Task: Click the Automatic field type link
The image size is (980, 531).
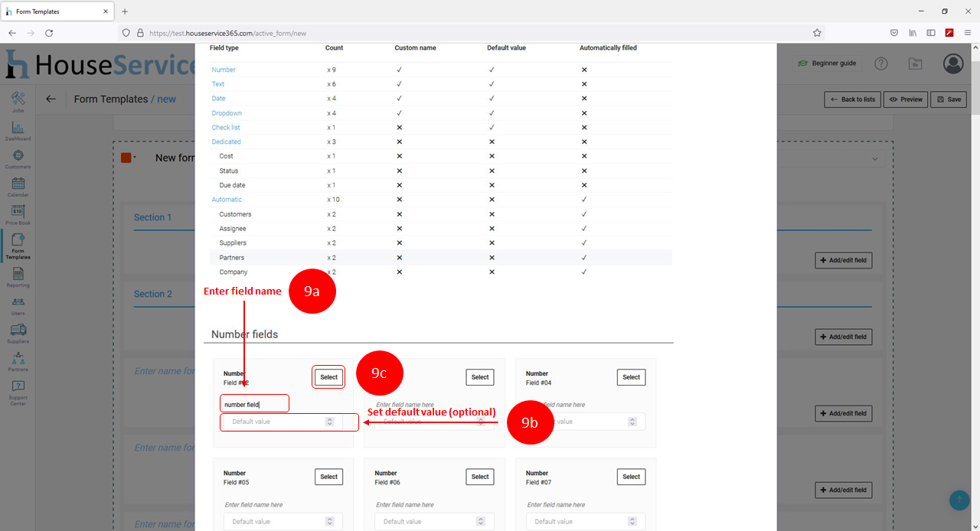Action: 227,200
